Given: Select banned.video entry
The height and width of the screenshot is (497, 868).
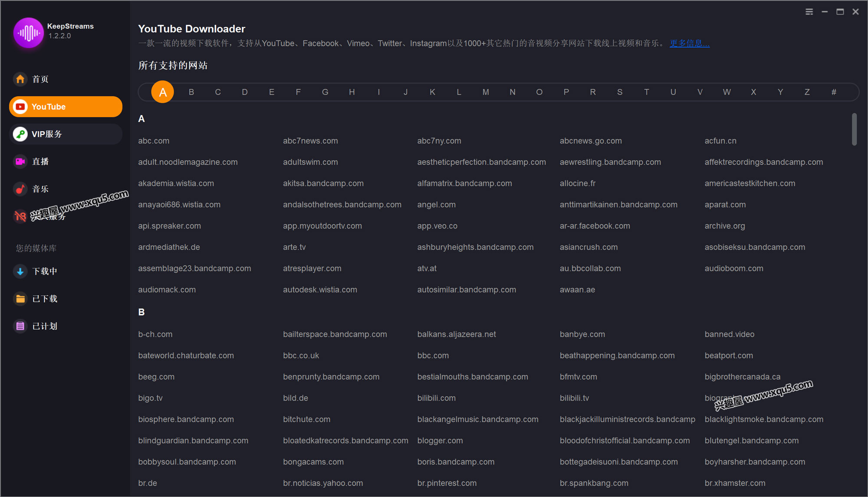Looking at the screenshot, I should (730, 334).
